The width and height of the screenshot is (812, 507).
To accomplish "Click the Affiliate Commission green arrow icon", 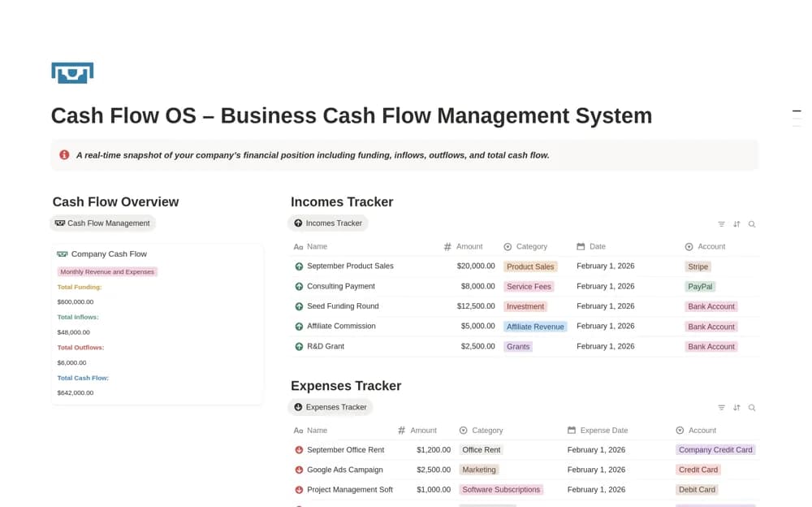I will 299,327.
